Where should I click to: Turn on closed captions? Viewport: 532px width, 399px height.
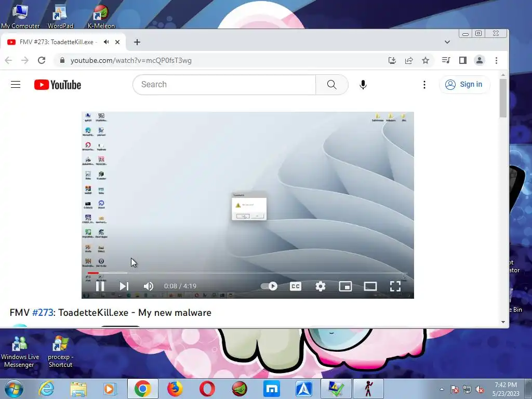pos(296,286)
